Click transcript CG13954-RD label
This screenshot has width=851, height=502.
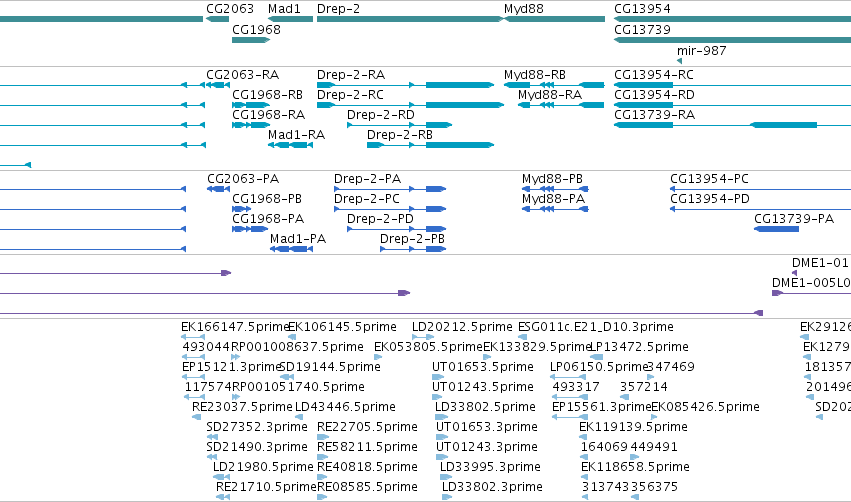654,94
